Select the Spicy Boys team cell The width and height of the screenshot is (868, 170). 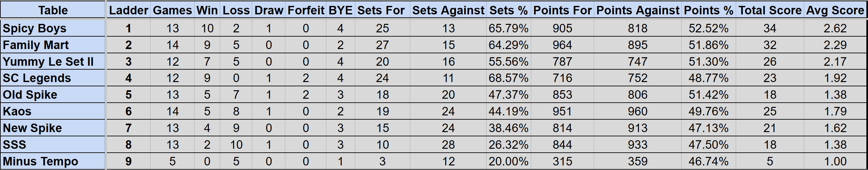(x=35, y=28)
